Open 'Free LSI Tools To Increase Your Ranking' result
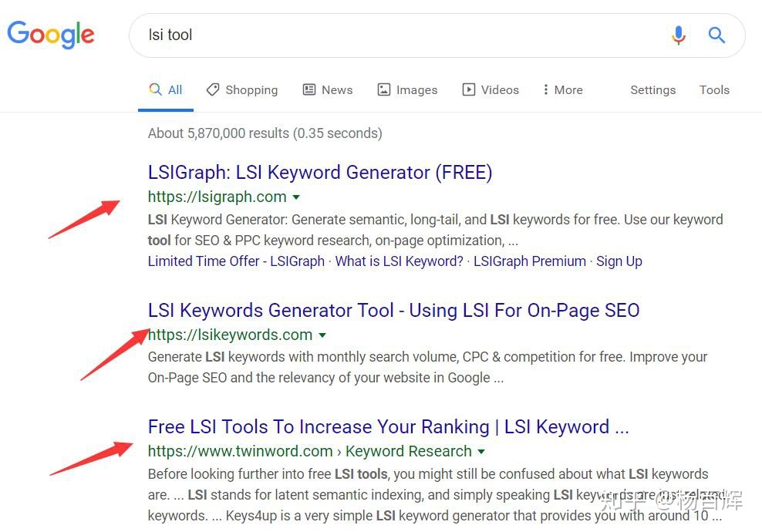The height and width of the screenshot is (532, 762). point(388,427)
